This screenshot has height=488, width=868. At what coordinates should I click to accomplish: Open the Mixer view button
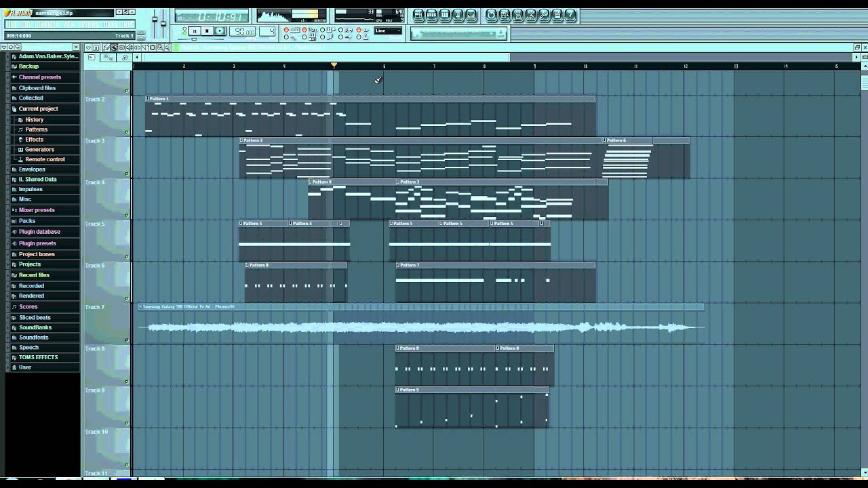tap(471, 15)
